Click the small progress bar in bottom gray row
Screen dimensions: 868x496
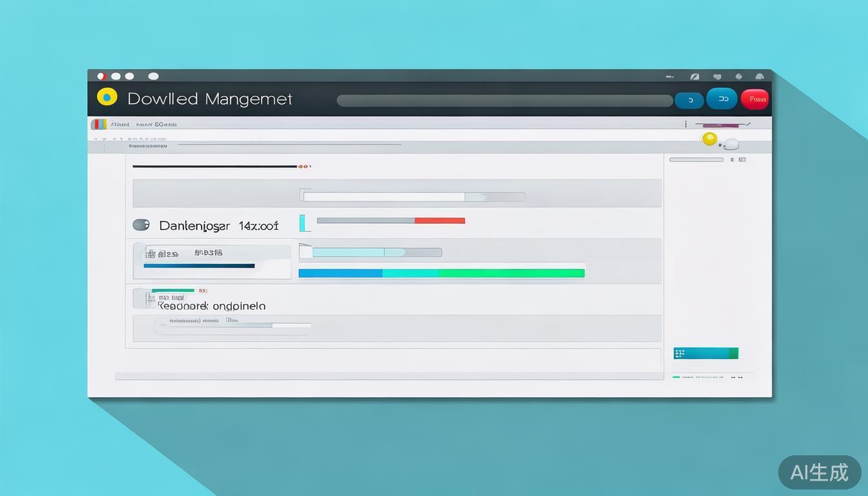(235, 325)
